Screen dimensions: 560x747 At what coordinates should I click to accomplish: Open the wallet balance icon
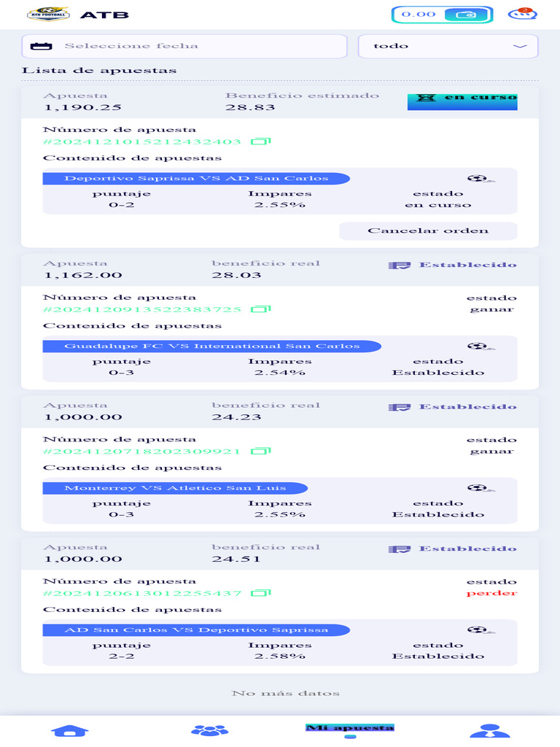pyautogui.click(x=465, y=15)
